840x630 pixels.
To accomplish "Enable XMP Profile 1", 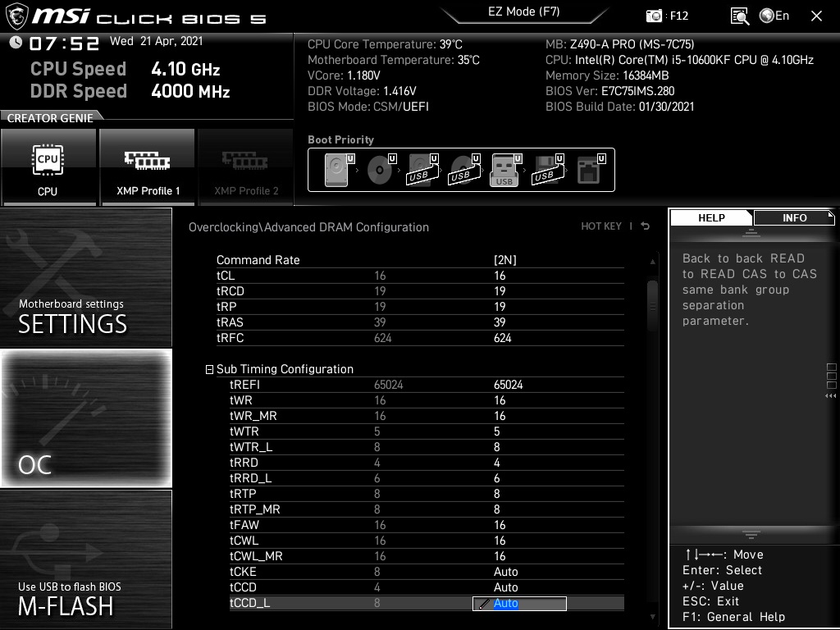I will tap(148, 167).
